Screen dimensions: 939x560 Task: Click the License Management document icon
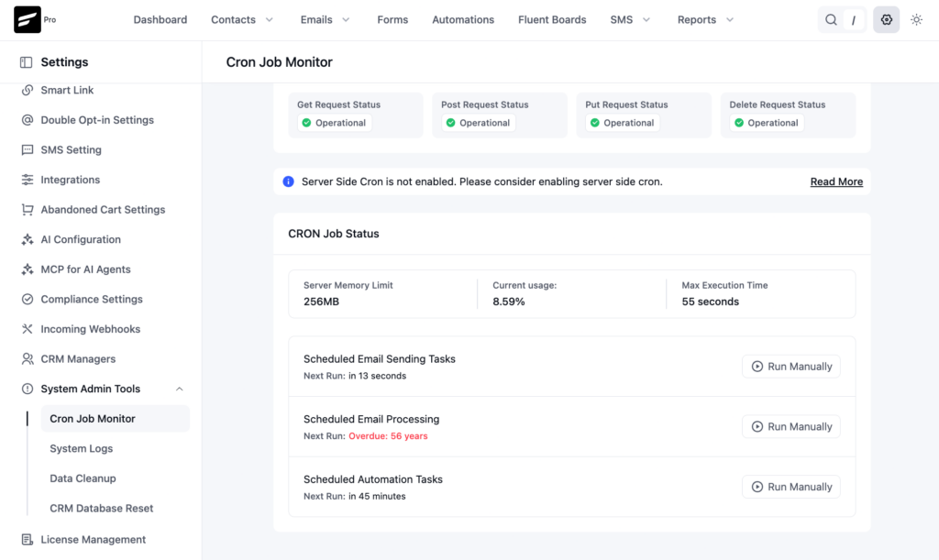pyautogui.click(x=27, y=540)
